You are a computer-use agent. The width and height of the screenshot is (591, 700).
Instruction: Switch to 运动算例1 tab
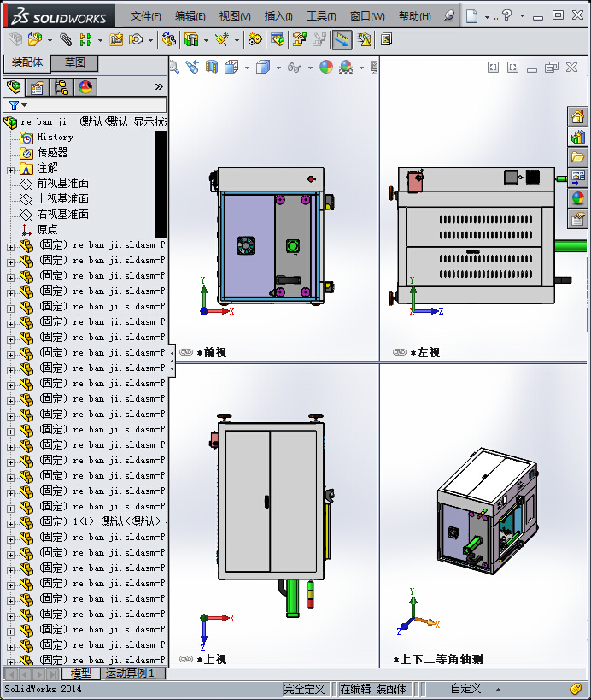(x=130, y=674)
